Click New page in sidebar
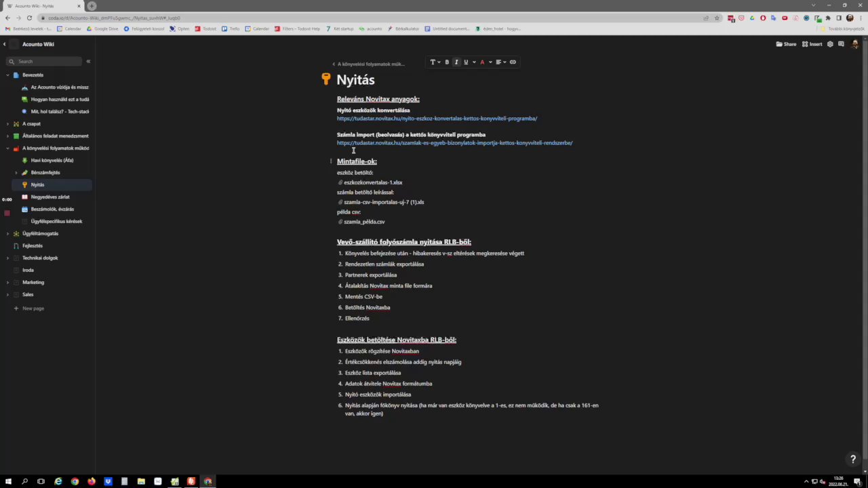This screenshot has height=488, width=868. (29, 308)
